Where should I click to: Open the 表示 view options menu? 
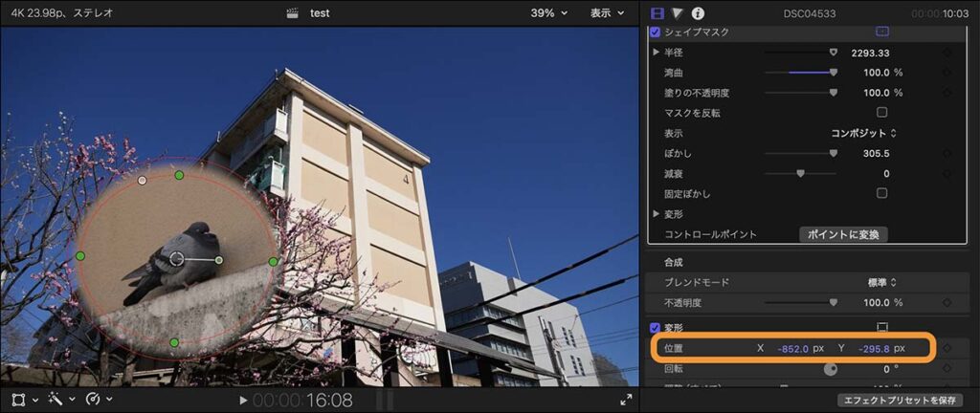[x=607, y=13]
